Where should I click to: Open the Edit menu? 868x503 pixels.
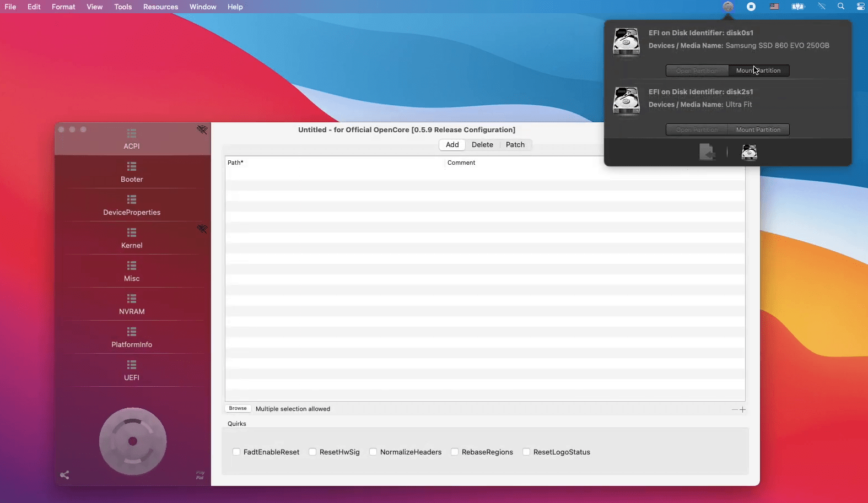click(x=34, y=7)
